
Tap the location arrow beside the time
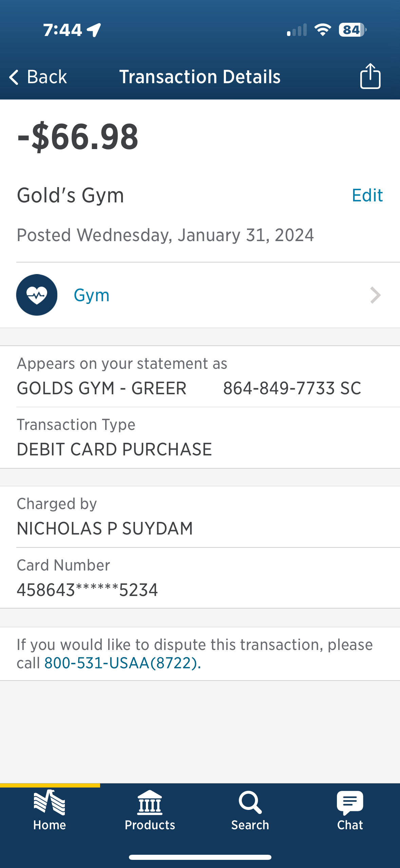pyautogui.click(x=94, y=30)
